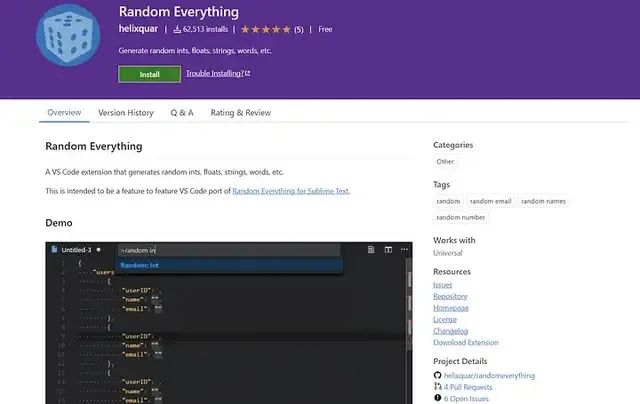The height and width of the screenshot is (404, 640).
Task: Open the 6 Open Issues link
Action: pos(466,398)
